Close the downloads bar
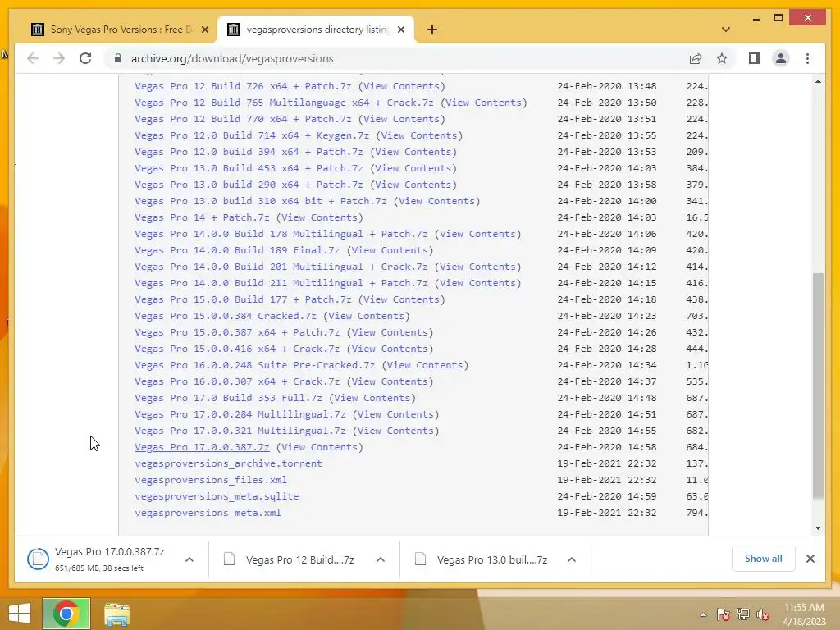 pos(810,559)
